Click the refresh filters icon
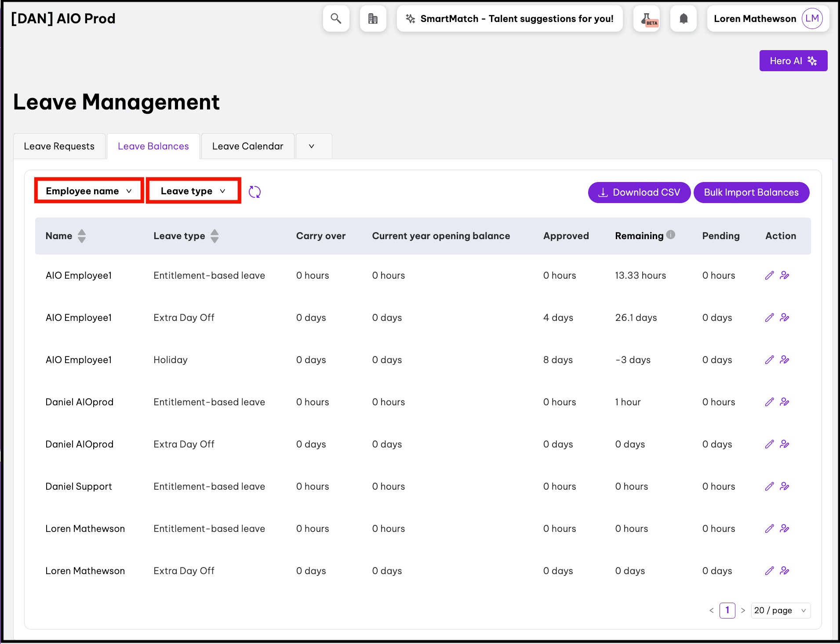The width and height of the screenshot is (840, 644). pos(255,192)
